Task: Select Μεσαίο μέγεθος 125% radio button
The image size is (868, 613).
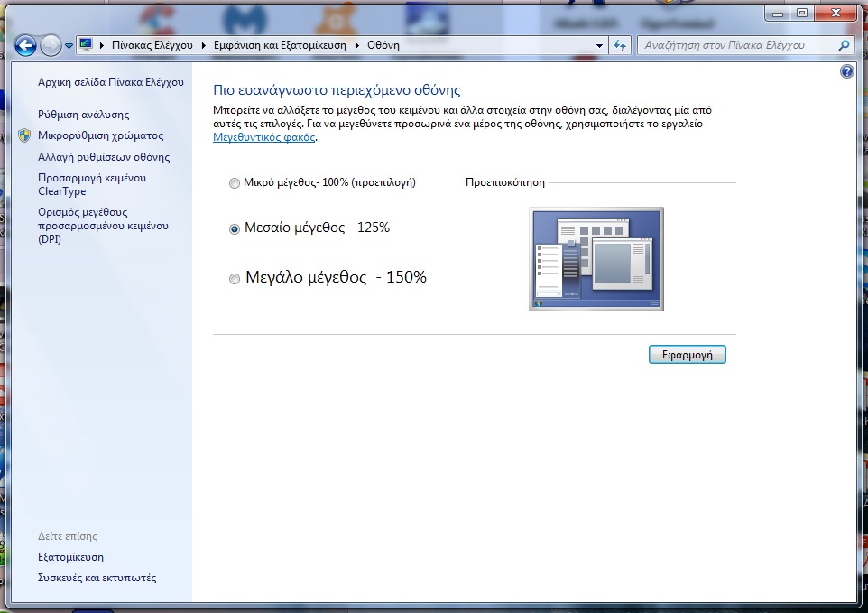Action: point(235,228)
